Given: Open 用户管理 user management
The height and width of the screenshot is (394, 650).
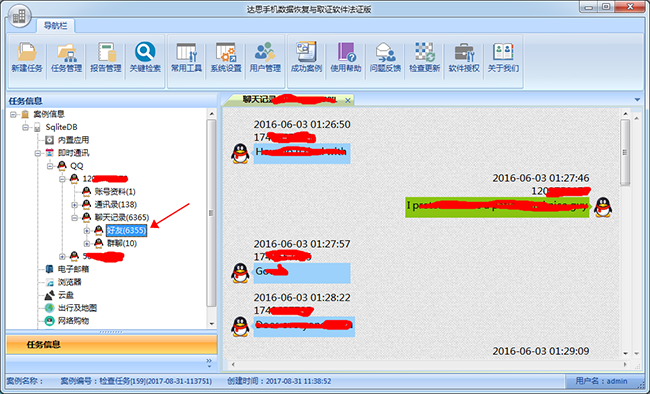Looking at the screenshot, I should (265, 57).
